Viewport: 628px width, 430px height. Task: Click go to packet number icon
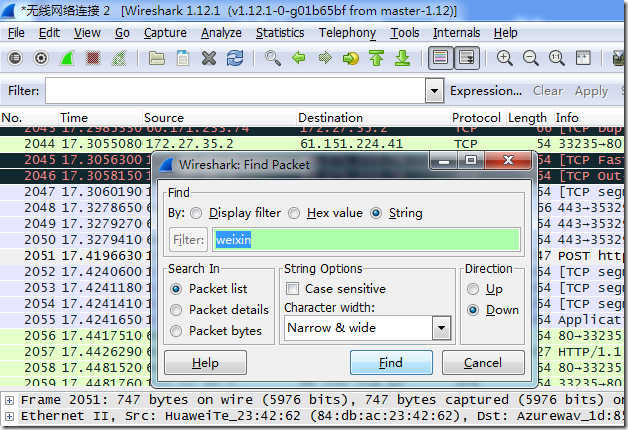[350, 58]
